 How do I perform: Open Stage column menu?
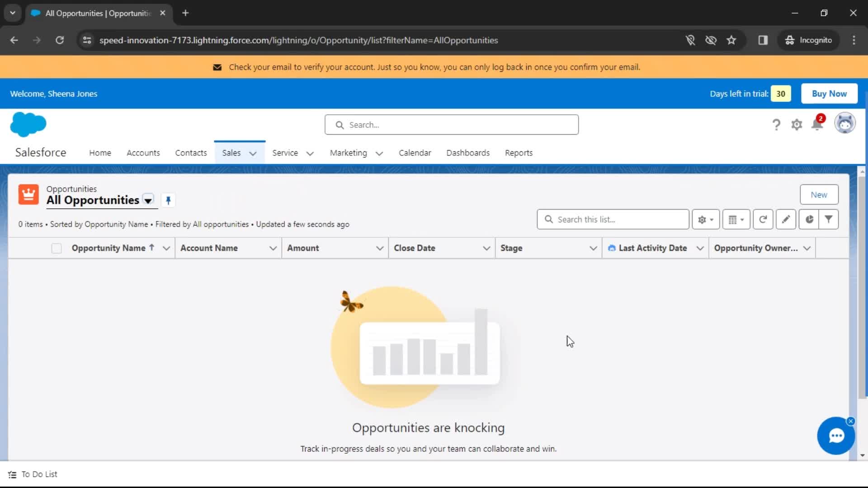[x=593, y=248]
